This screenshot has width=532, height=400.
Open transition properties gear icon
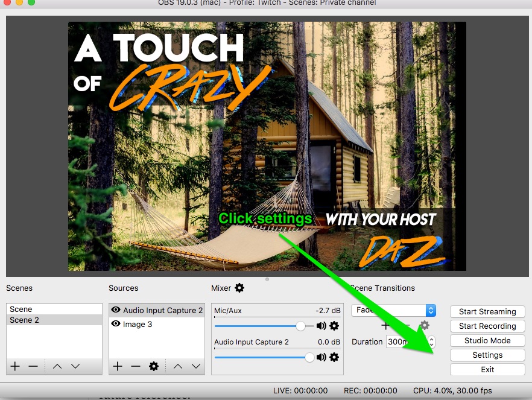point(425,325)
